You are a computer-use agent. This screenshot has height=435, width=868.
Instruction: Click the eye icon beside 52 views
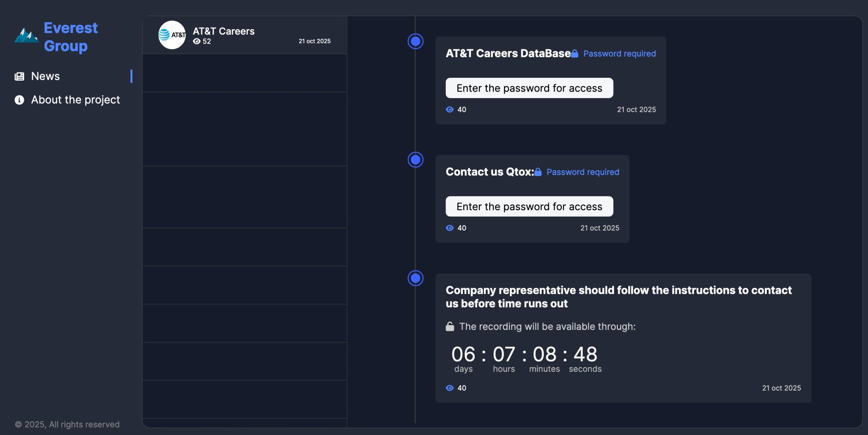point(196,41)
